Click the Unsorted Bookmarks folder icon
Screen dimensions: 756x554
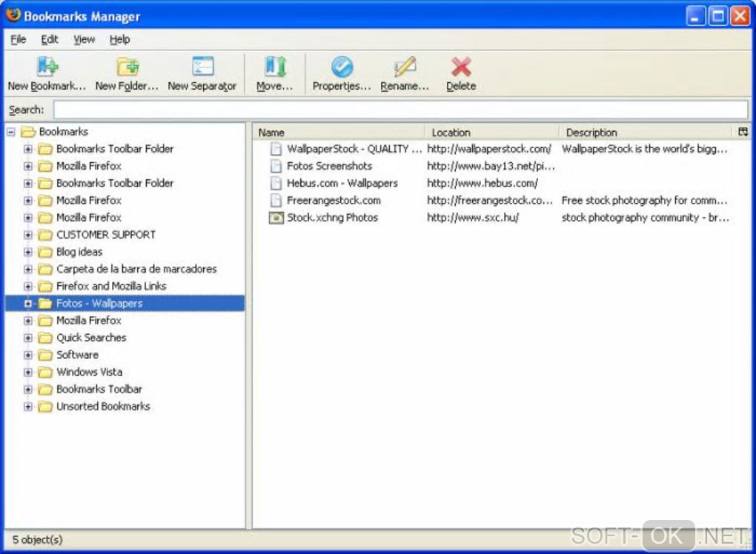[45, 407]
